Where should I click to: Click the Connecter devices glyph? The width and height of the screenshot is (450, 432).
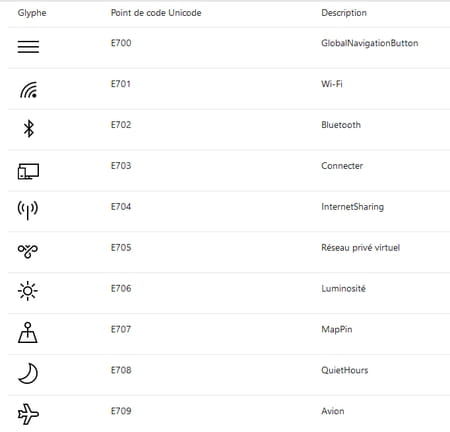tap(28, 171)
